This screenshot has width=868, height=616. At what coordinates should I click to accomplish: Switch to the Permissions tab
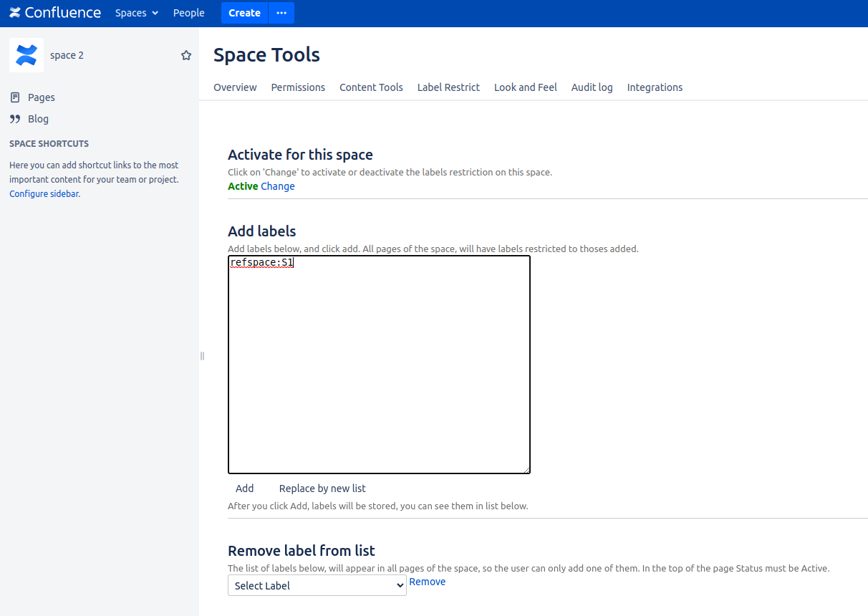[298, 87]
